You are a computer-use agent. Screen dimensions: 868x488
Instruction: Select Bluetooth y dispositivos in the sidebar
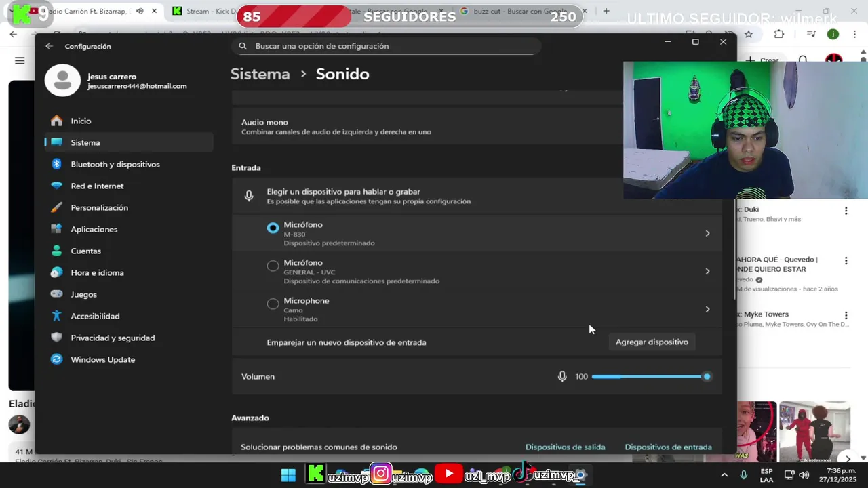(129, 164)
